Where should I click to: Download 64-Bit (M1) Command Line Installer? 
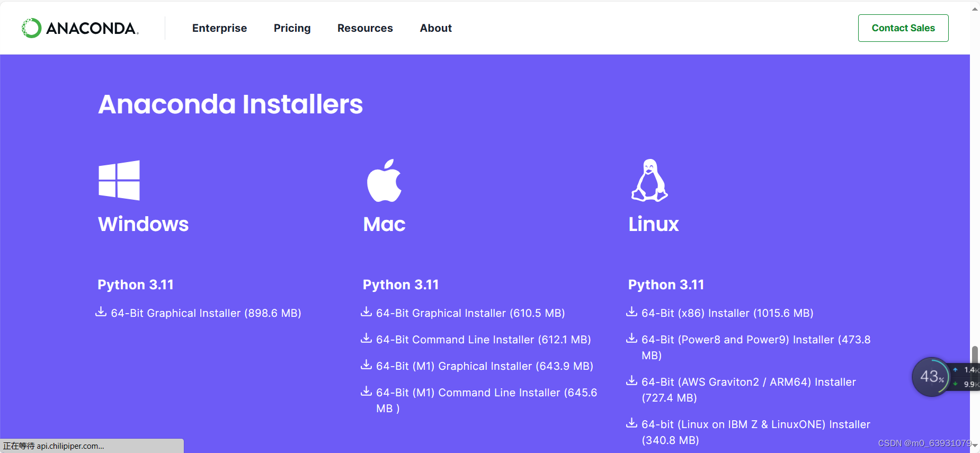click(487, 401)
